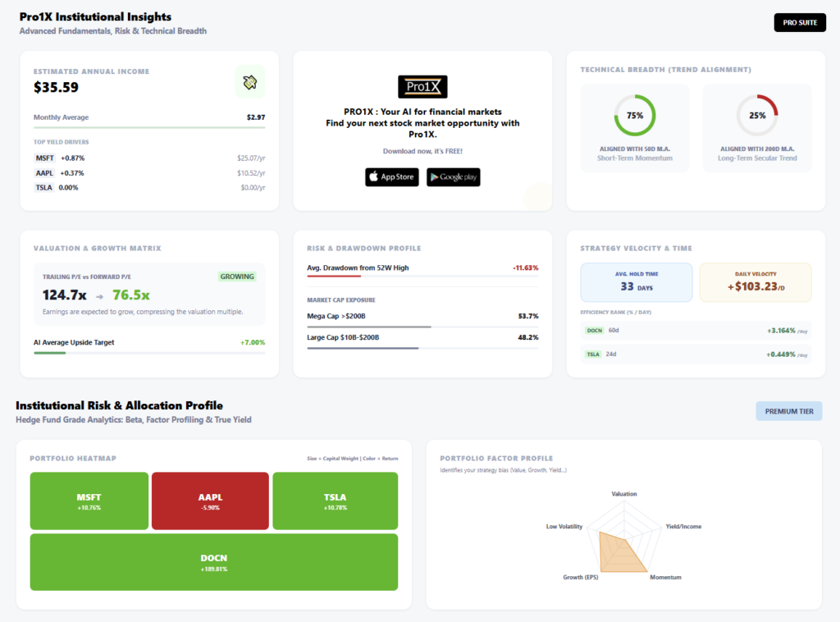Click the money icon beside Estimated Annual Income
Screen dimensions: 840x622
[249, 82]
